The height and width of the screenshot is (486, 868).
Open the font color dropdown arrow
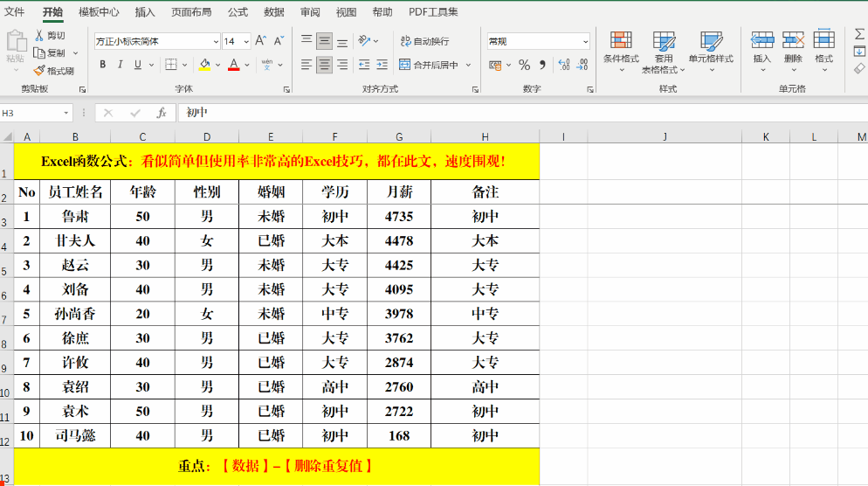point(247,65)
